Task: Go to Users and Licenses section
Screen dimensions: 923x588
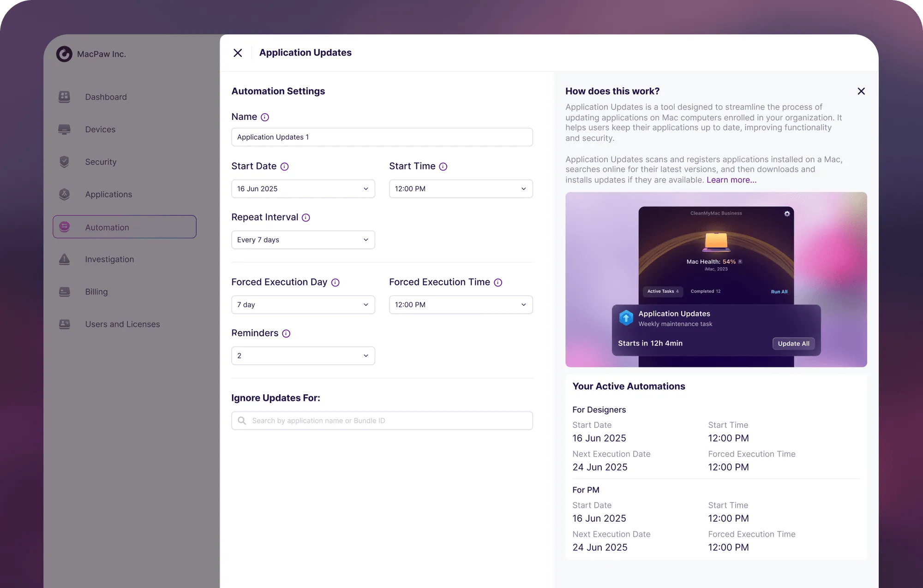Action: click(x=122, y=324)
